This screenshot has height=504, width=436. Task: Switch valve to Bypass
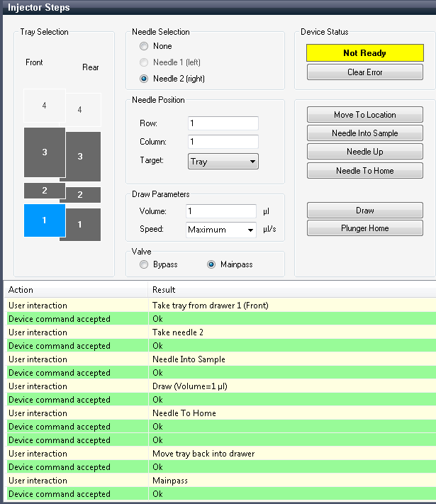click(x=145, y=264)
